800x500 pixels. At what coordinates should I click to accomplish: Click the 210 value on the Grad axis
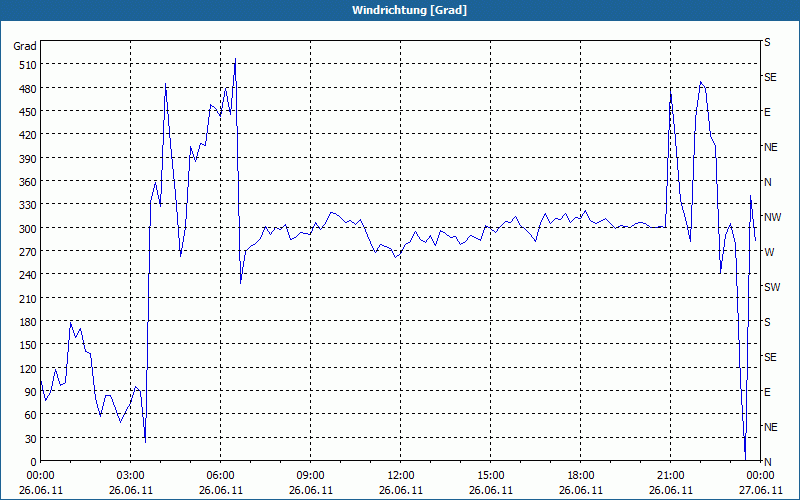tap(28, 298)
